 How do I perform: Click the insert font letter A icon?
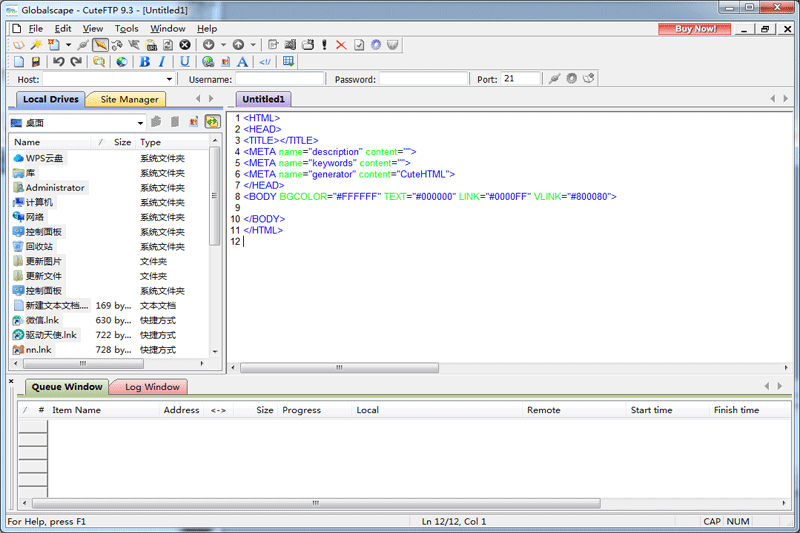[242, 62]
